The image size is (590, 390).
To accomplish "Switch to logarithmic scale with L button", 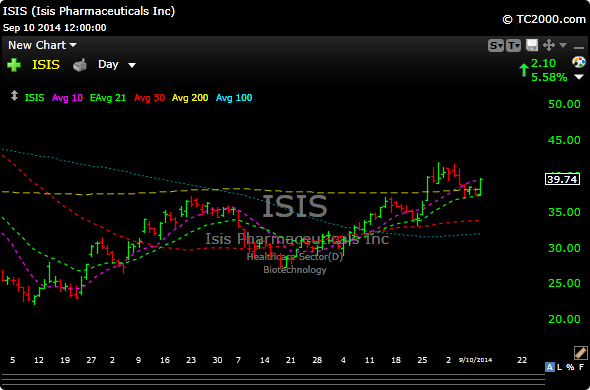I will [x=560, y=367].
